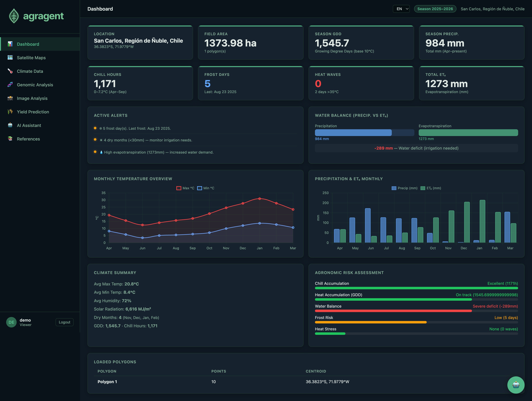532x401 pixels.
Task: Toggle the Min °C series visibility
Action: pyautogui.click(x=206, y=188)
